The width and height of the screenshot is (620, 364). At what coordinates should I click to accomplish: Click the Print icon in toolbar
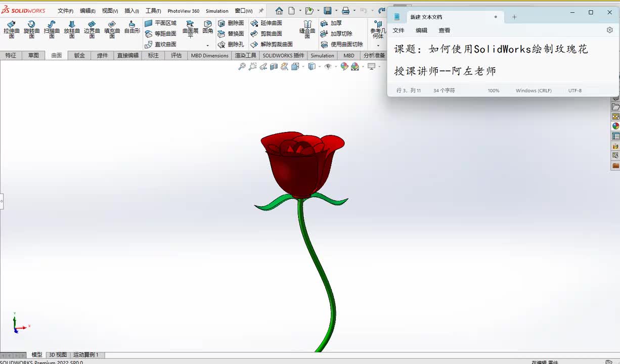click(345, 11)
